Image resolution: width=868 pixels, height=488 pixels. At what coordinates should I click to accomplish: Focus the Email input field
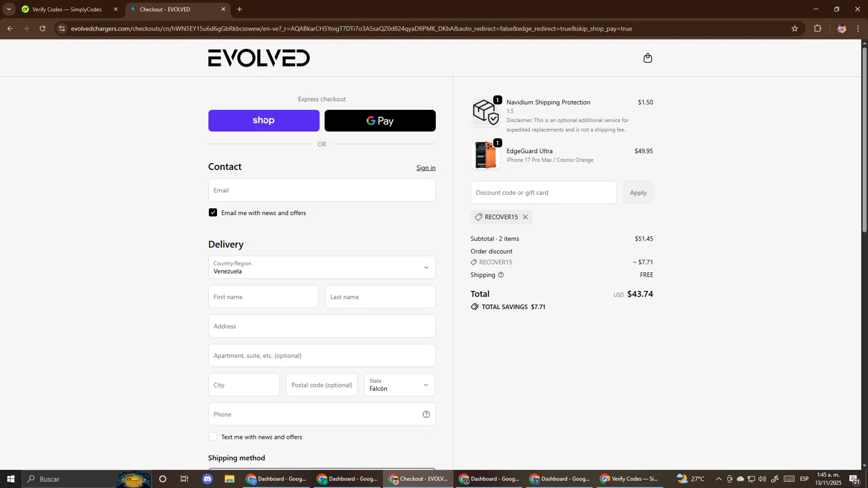(322, 190)
